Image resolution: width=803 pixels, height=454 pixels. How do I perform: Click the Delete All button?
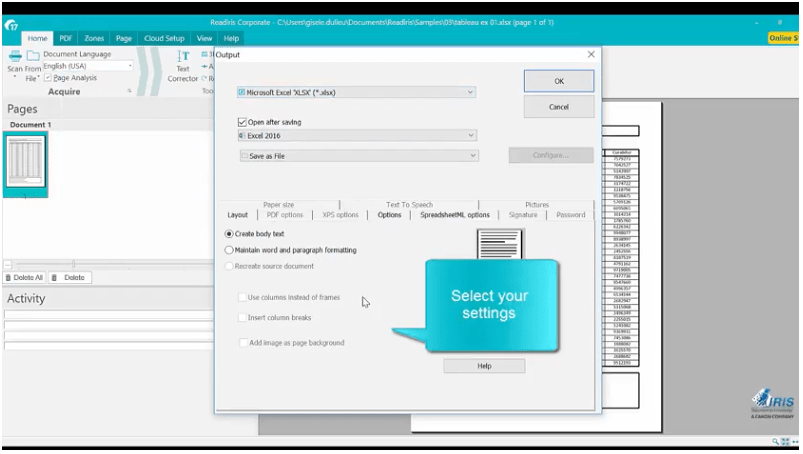(24, 277)
